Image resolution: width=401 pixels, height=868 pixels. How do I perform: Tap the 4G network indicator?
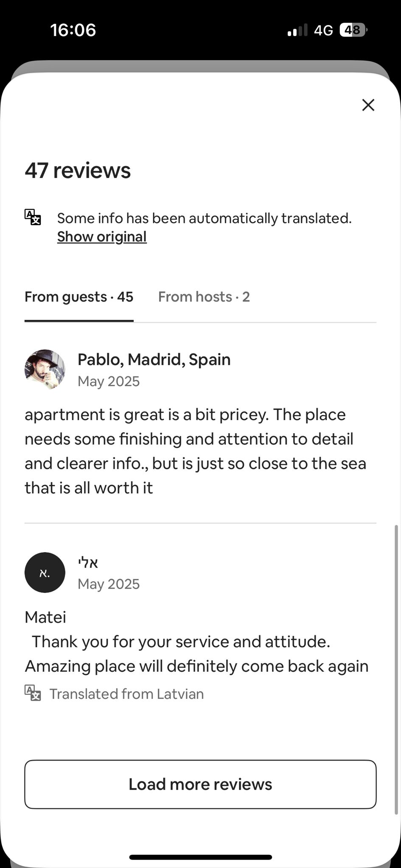[323, 30]
